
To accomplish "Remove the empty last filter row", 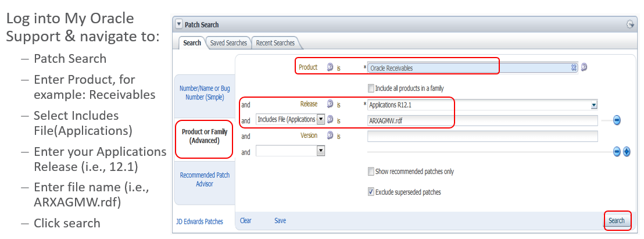I will click(618, 151).
